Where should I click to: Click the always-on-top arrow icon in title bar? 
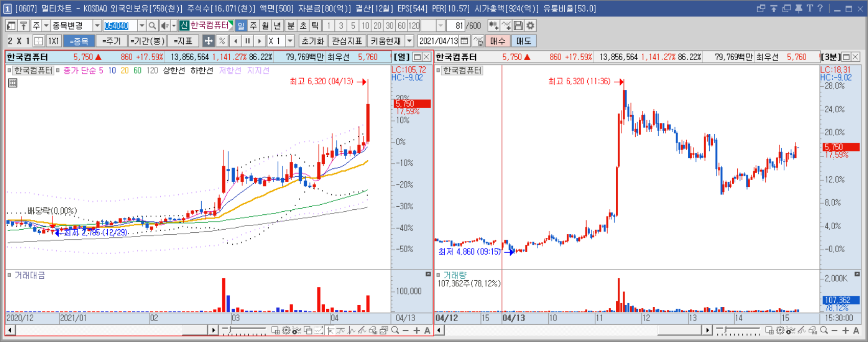coord(774,8)
